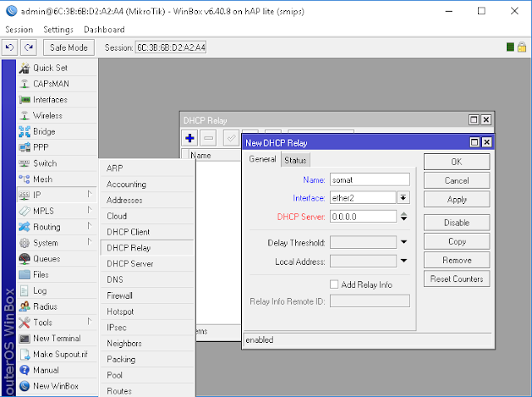
Task: Click the green status indicator at top right
Action: click(x=510, y=47)
